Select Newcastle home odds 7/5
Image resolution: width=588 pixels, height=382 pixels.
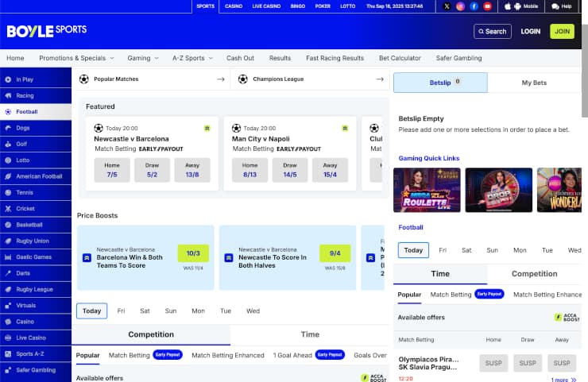point(112,170)
